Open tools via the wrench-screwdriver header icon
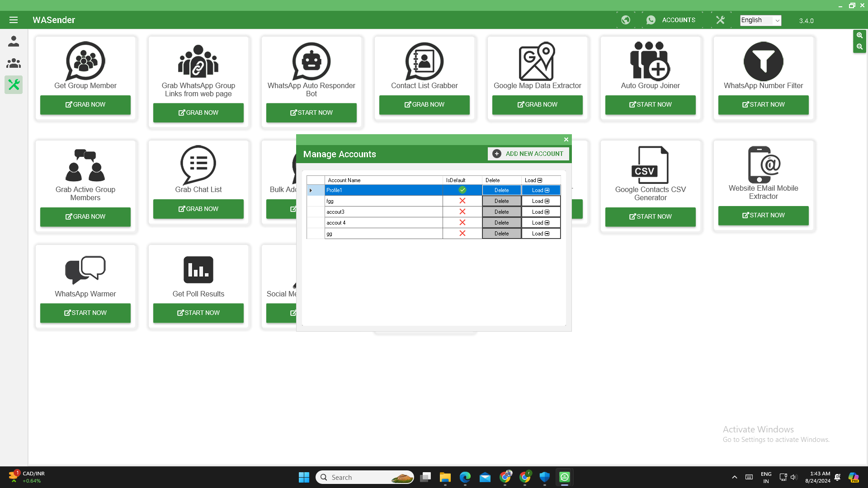Image resolution: width=868 pixels, height=488 pixels. [x=720, y=20]
